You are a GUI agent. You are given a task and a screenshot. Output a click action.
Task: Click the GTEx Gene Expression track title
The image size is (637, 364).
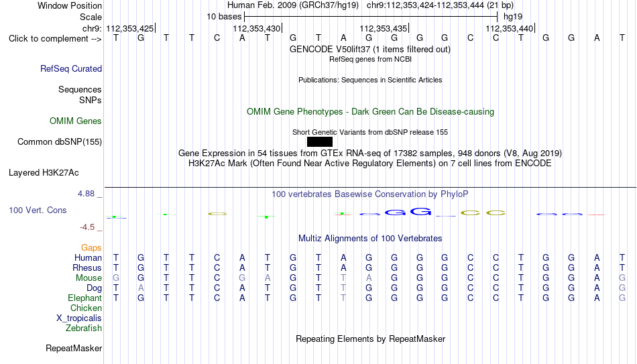tap(370, 154)
